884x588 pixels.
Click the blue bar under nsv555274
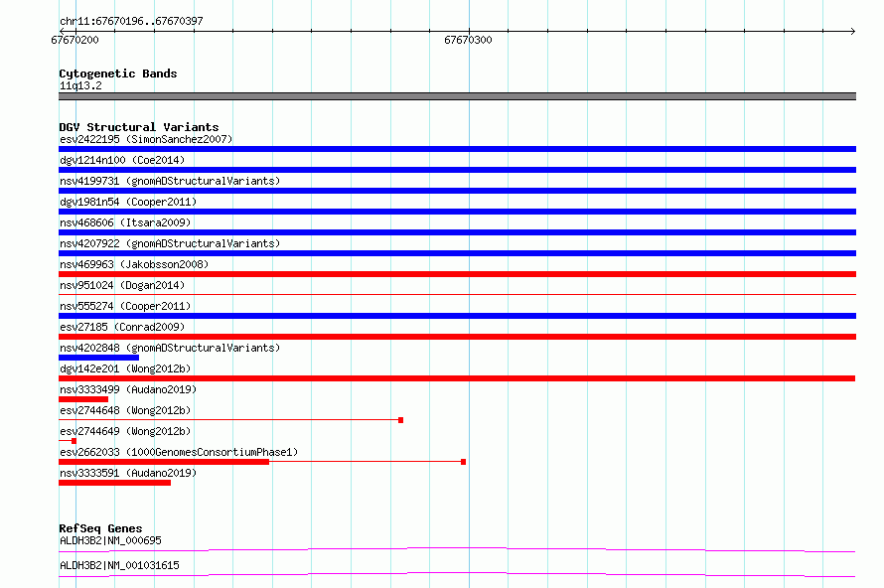pyautogui.click(x=457, y=316)
